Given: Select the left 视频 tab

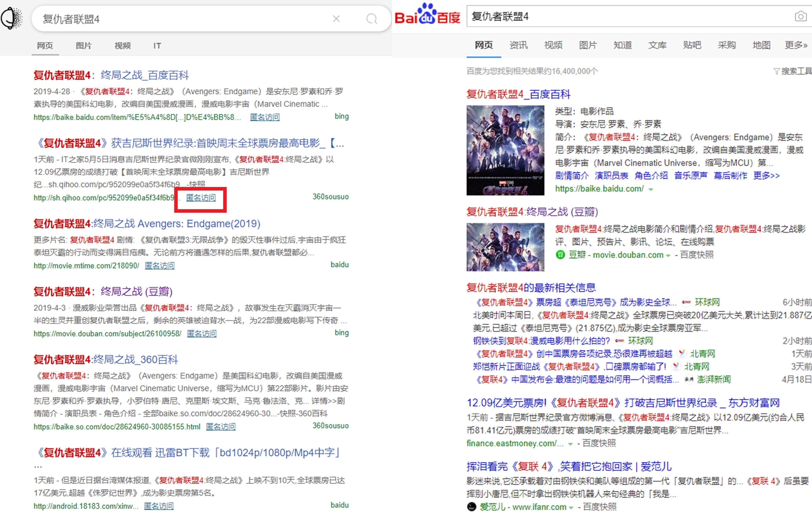Looking at the screenshot, I should tap(123, 46).
